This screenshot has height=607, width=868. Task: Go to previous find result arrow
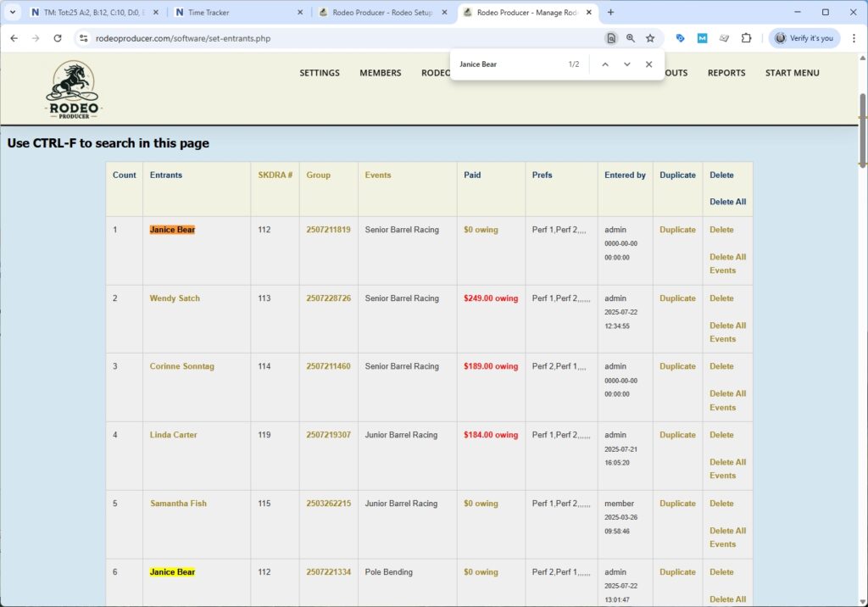pyautogui.click(x=604, y=64)
